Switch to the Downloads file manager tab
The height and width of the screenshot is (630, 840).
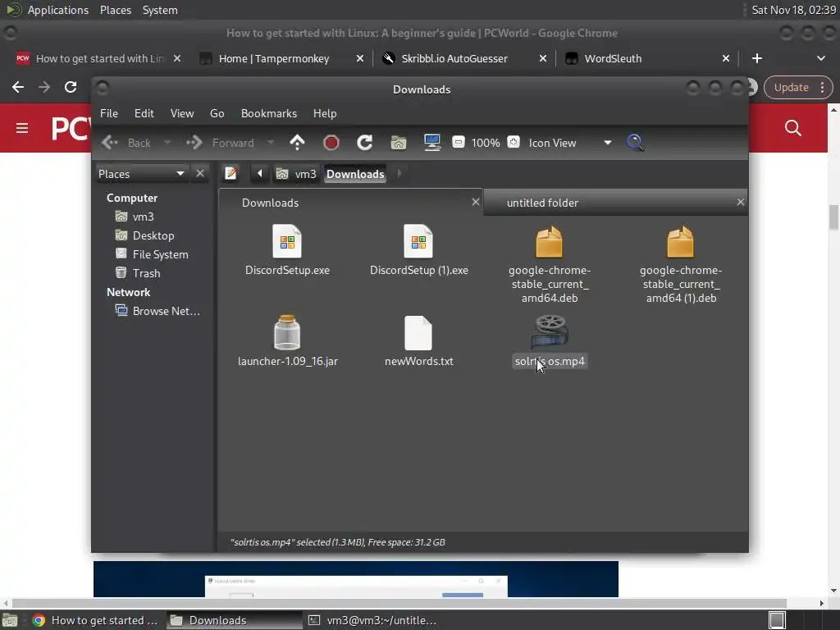coord(271,203)
